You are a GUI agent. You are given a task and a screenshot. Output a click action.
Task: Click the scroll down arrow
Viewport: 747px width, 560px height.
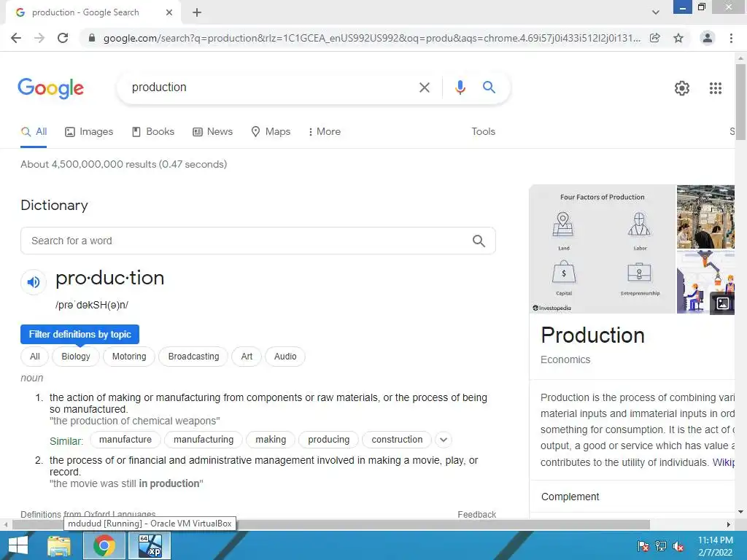pos(740,512)
